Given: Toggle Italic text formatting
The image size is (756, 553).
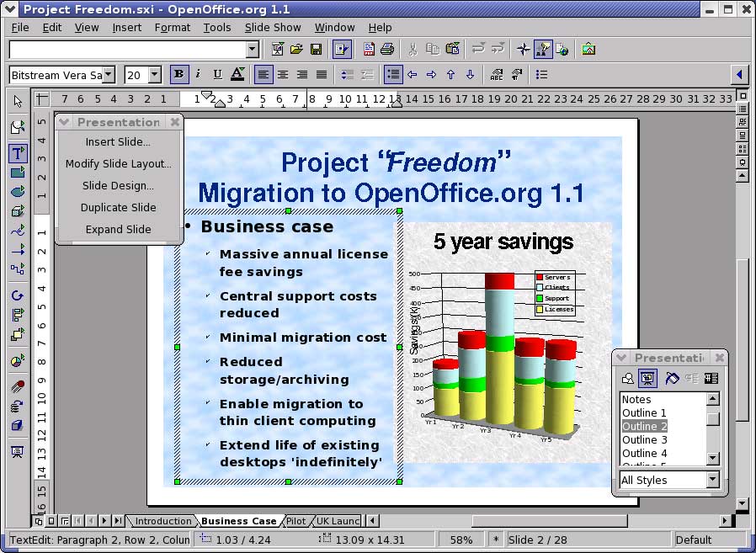Looking at the screenshot, I should pos(198,75).
